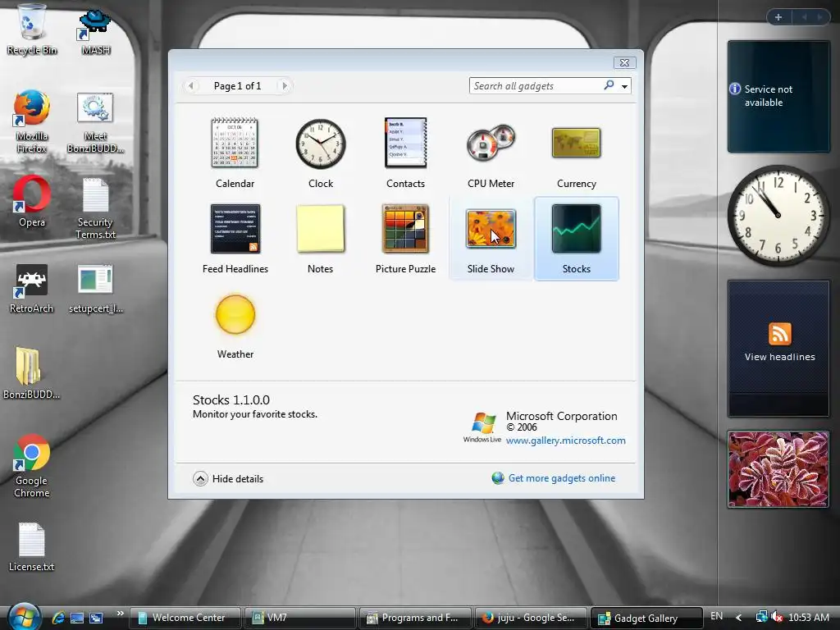Select the Meet BonziBUDDY desktop icon
The image size is (840, 630).
pyautogui.click(x=95, y=122)
